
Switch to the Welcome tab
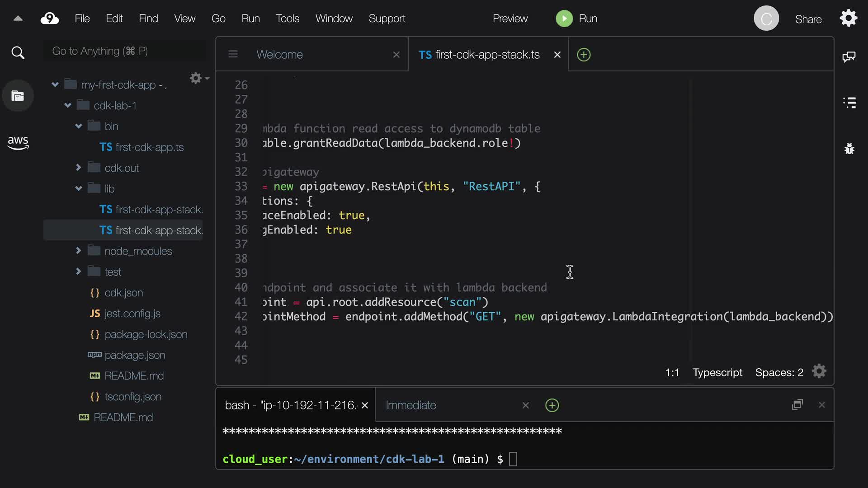tap(279, 55)
